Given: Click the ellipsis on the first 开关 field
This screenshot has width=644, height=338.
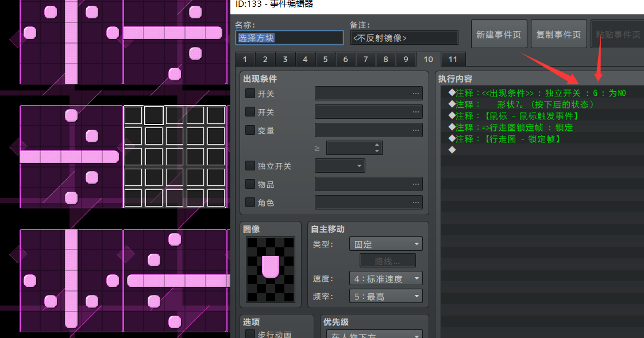Looking at the screenshot, I should 415,94.
